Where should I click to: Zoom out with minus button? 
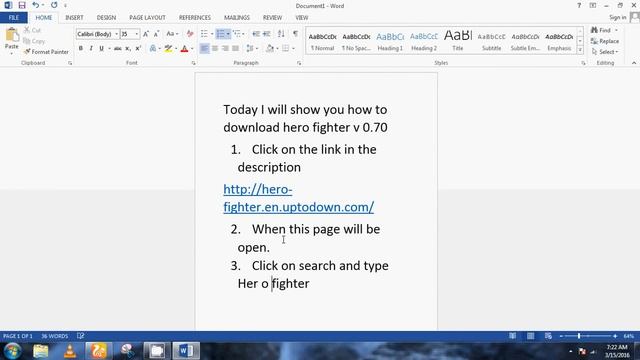pos(561,336)
